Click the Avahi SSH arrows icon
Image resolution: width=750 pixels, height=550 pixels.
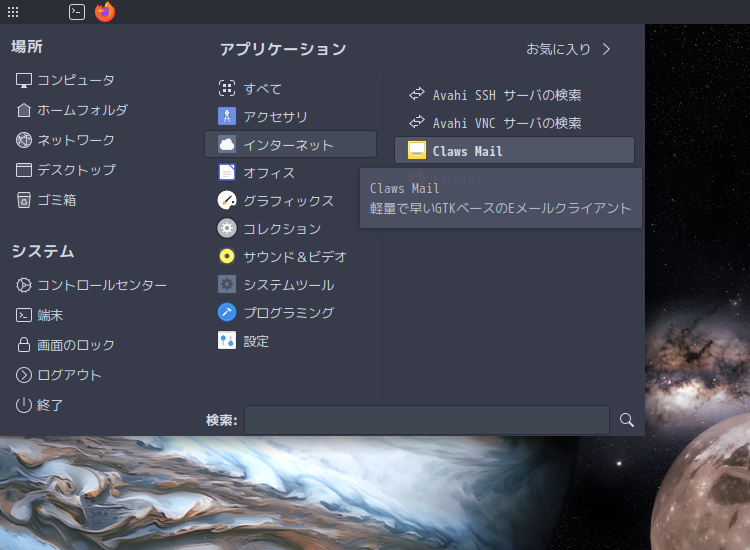click(417, 94)
